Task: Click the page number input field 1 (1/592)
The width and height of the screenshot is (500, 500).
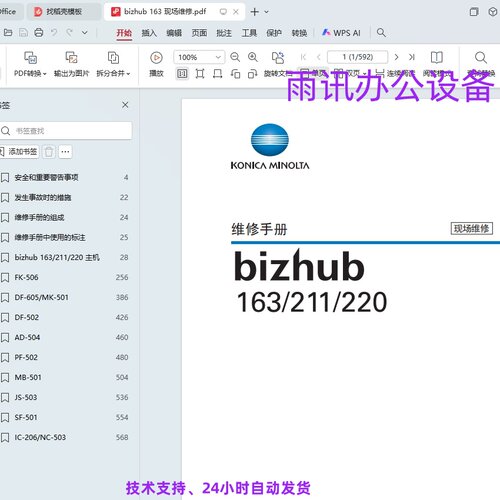Action: click(x=358, y=57)
